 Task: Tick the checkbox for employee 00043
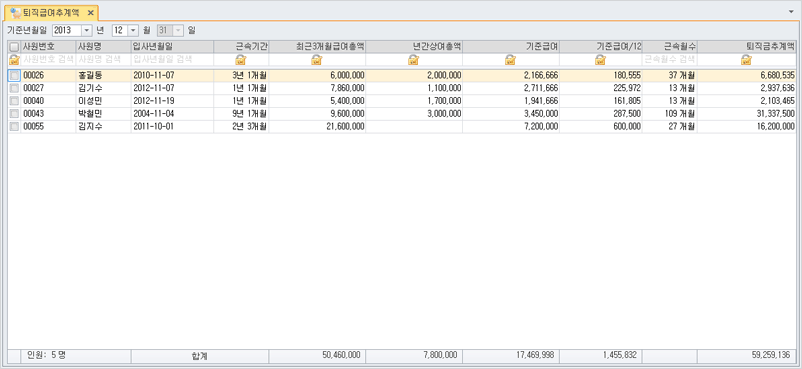(x=14, y=114)
